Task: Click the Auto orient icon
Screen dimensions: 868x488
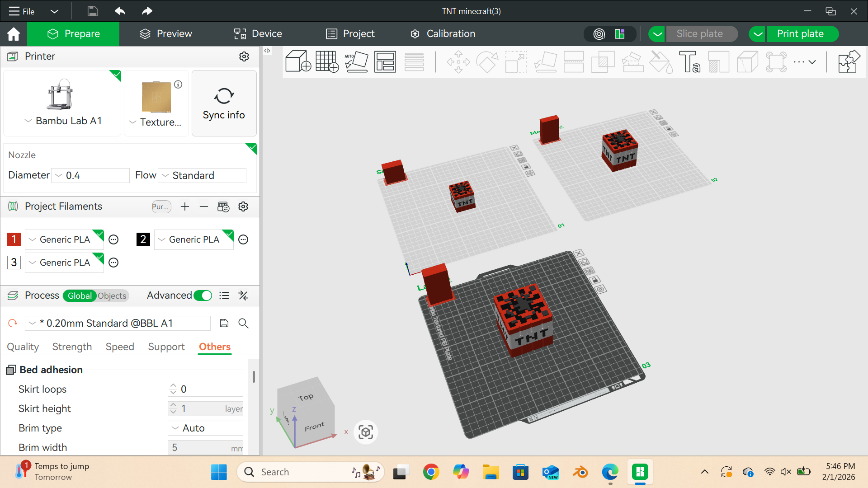Action: [356, 61]
